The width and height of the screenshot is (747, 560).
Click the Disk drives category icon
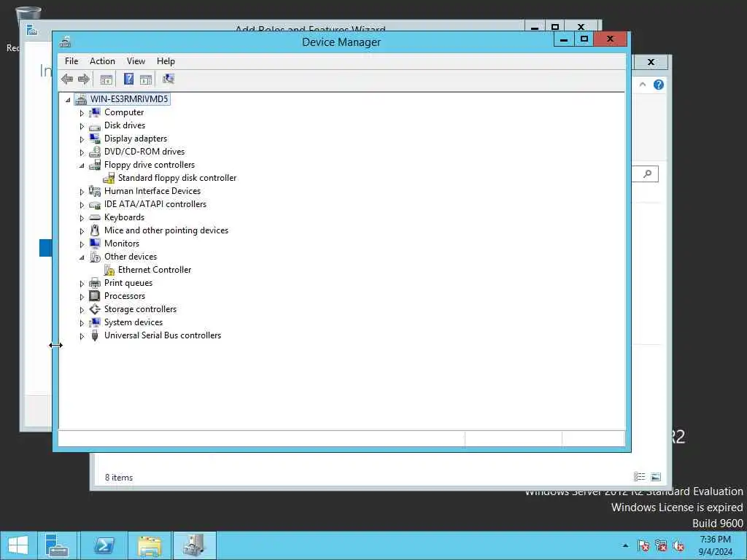[x=95, y=126]
